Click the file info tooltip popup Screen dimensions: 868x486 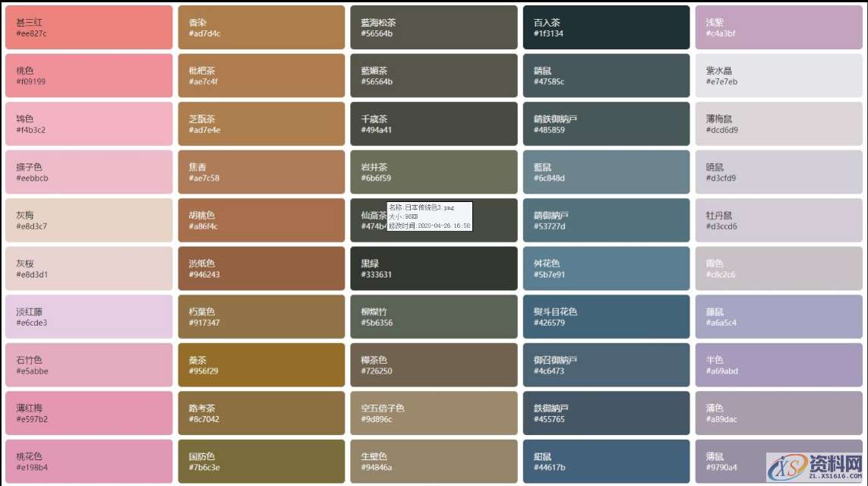(x=429, y=216)
